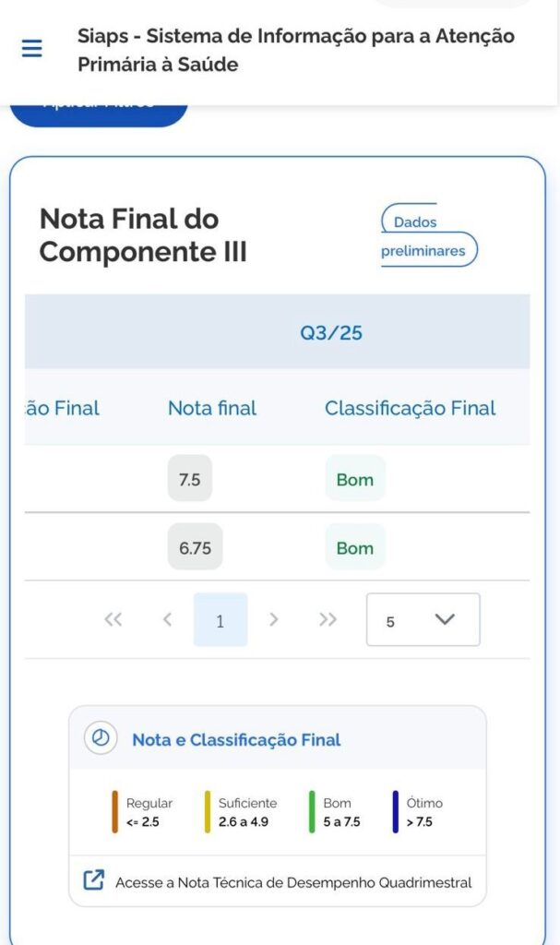The width and height of the screenshot is (560, 945).
Task: Go to the next results page
Action: pos(273,620)
